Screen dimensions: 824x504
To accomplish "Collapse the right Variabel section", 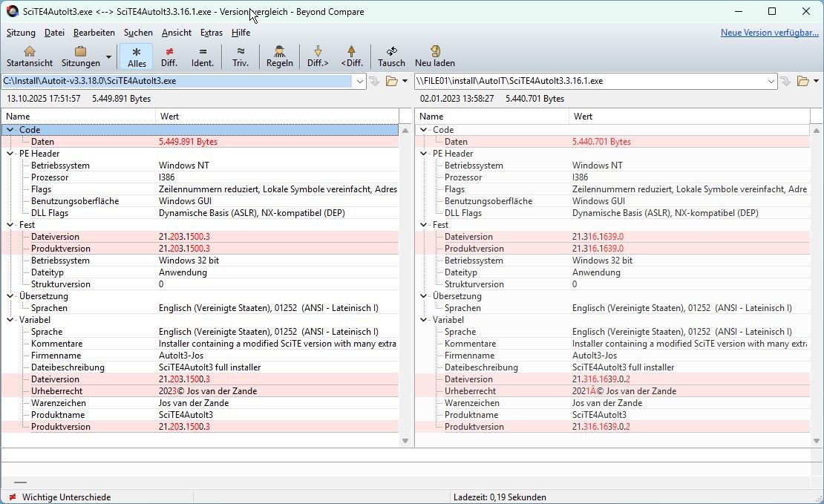I will coord(424,320).
